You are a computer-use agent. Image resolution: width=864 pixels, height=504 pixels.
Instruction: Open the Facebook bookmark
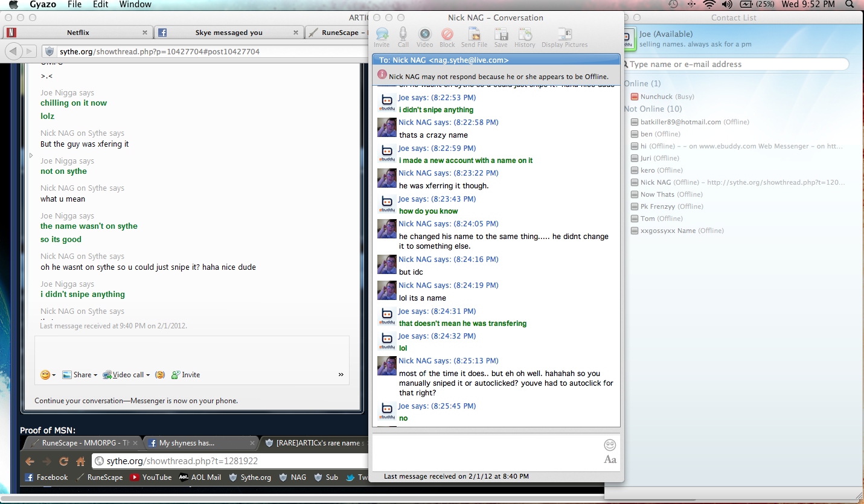pyautogui.click(x=46, y=477)
